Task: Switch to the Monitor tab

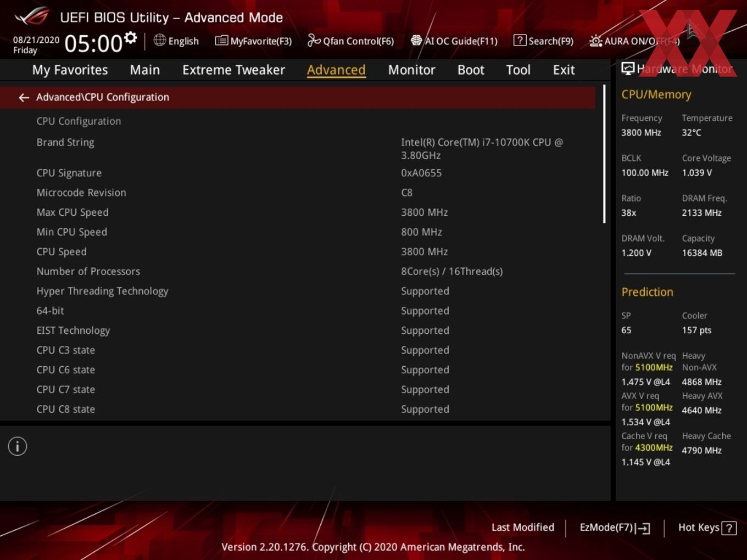Action: 412,70
